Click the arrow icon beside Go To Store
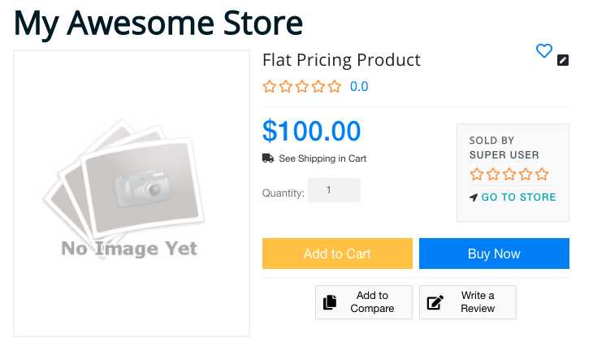This screenshot has width=593, height=364. 474,197
